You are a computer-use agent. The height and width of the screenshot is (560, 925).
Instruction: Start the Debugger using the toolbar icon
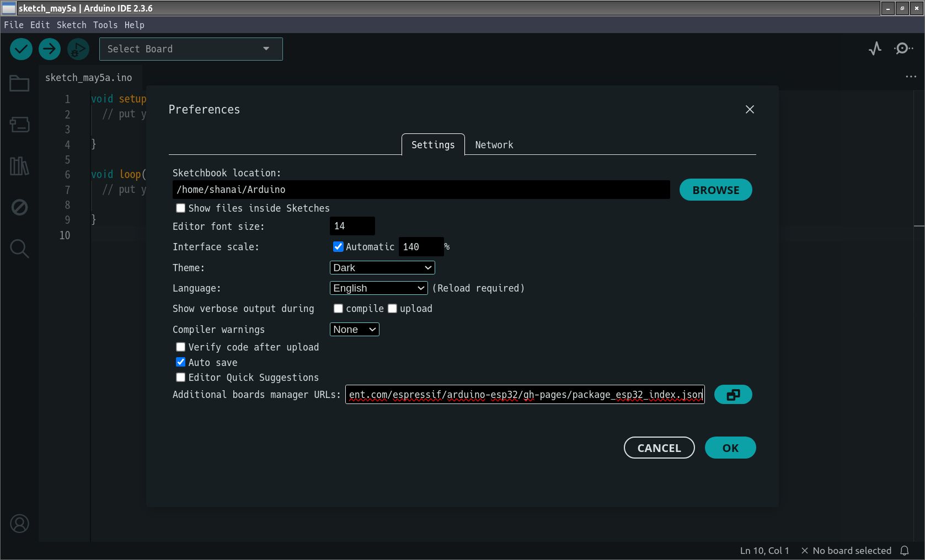pyautogui.click(x=78, y=49)
